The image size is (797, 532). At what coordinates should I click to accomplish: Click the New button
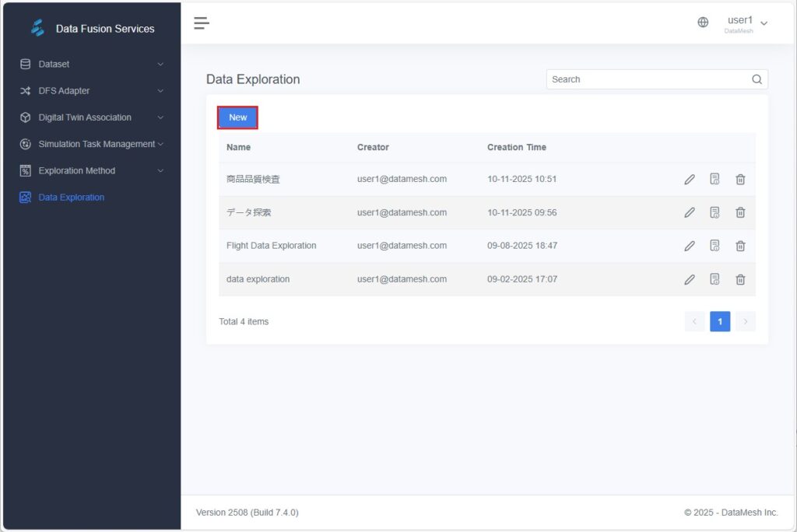point(237,117)
